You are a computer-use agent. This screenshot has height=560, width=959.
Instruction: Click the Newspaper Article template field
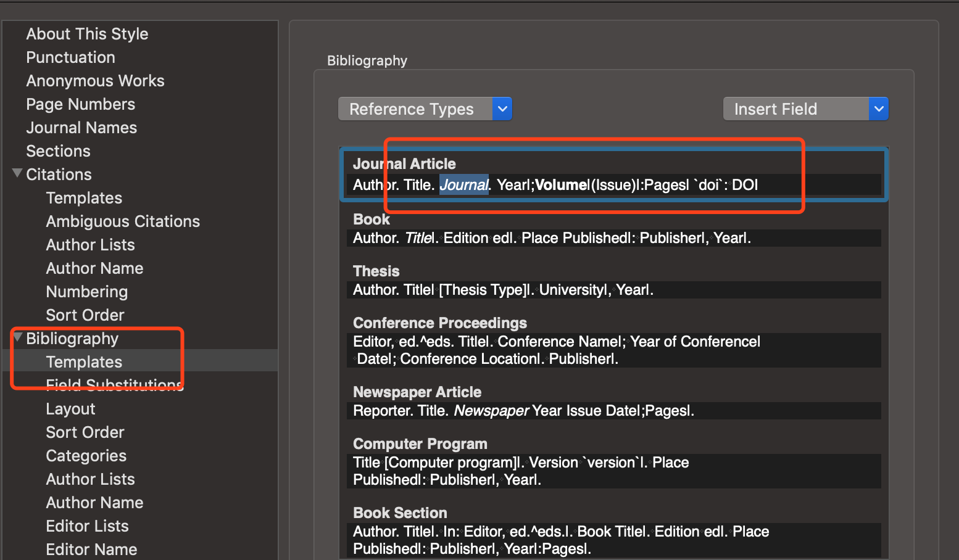click(614, 411)
